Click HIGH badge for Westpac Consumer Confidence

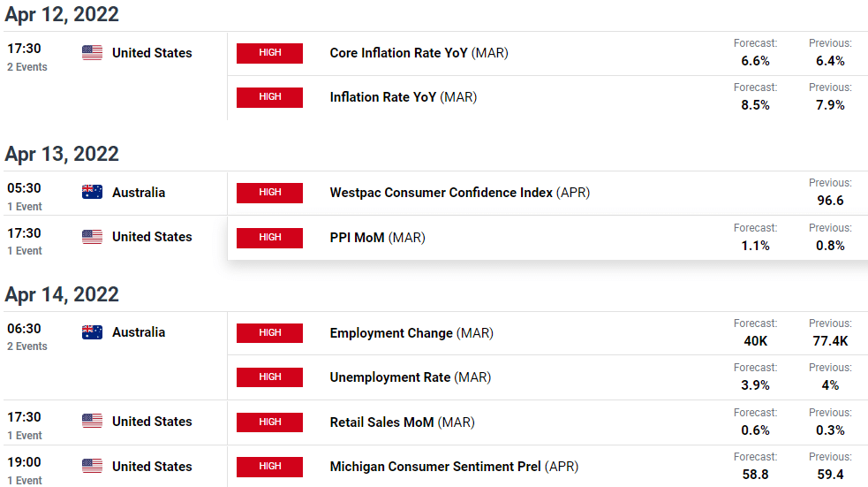pyautogui.click(x=269, y=193)
